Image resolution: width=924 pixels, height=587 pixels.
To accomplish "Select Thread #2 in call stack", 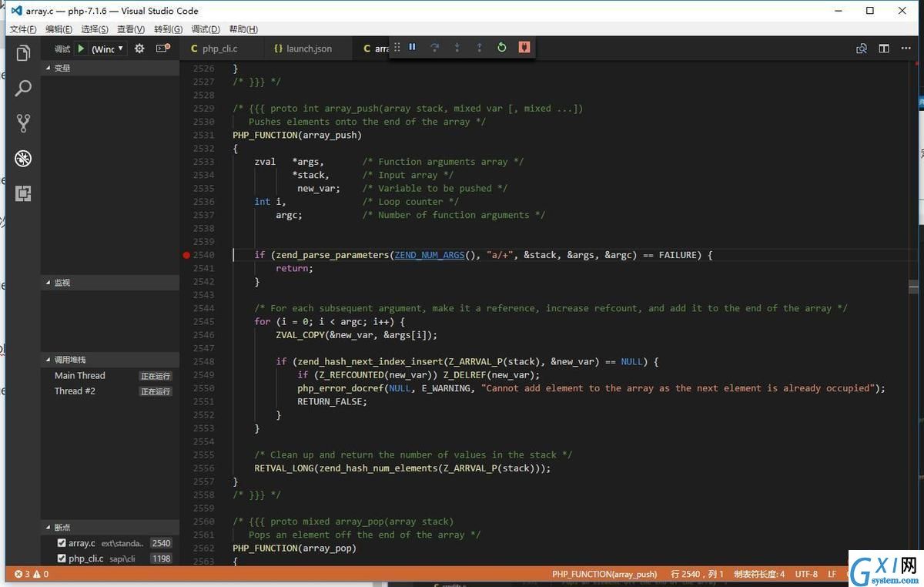I will pyautogui.click(x=110, y=391).
